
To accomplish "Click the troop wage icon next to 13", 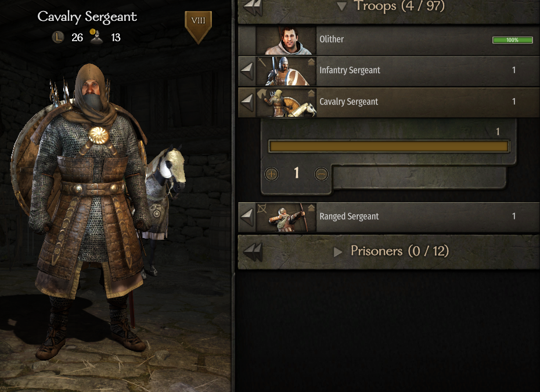I will pos(96,37).
